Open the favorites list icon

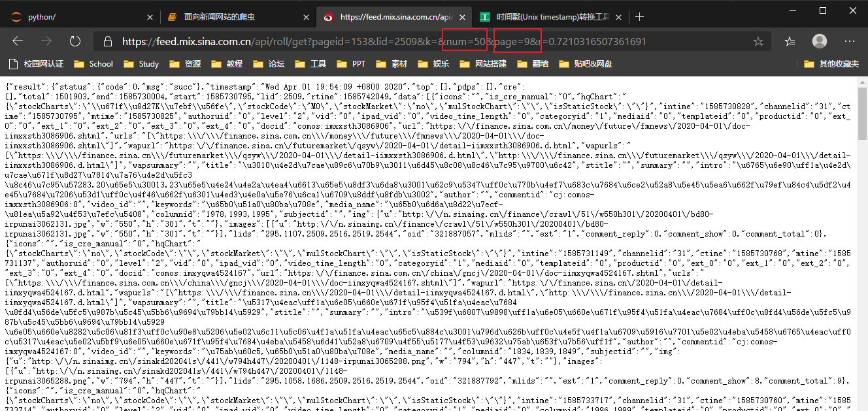(790, 42)
